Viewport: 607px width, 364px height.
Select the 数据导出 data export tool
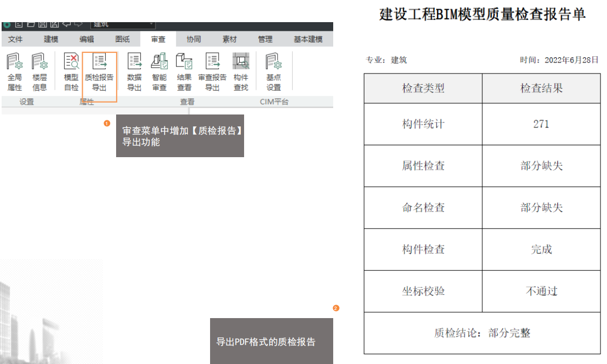click(x=134, y=71)
